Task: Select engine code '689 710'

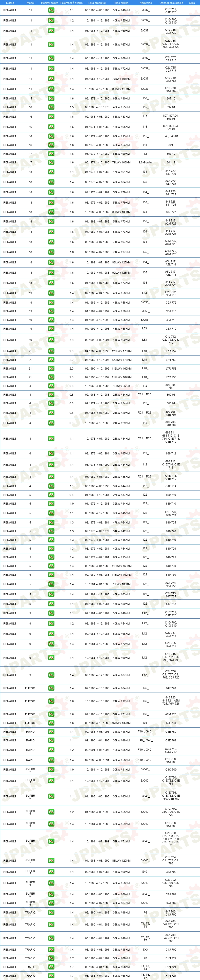Action: pyautogui.click(x=171, y=504)
